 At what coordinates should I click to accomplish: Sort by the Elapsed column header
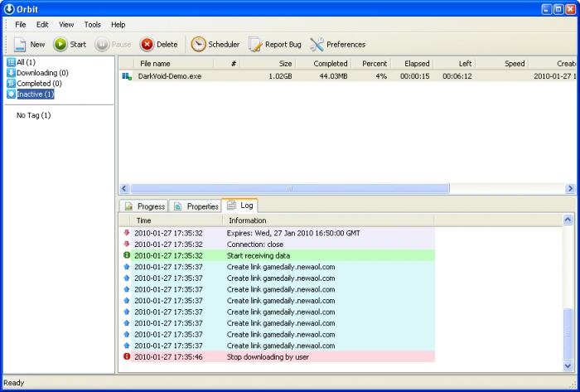pos(412,64)
